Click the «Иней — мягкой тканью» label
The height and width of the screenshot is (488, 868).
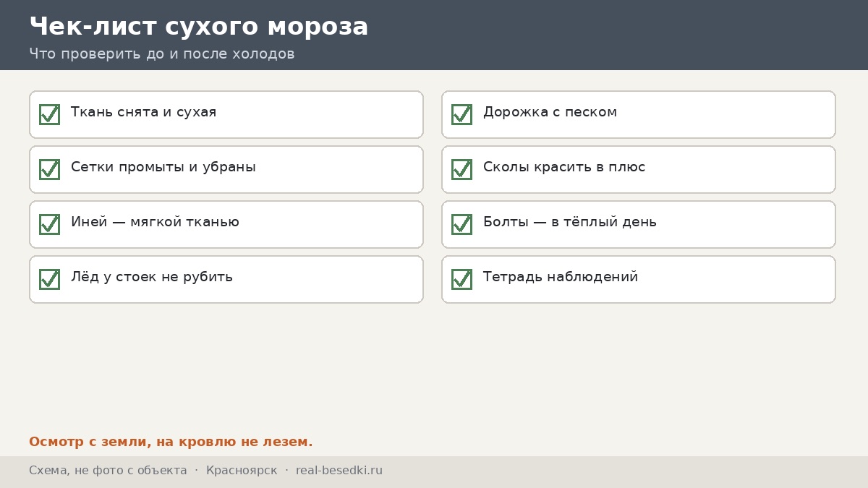coord(155,222)
